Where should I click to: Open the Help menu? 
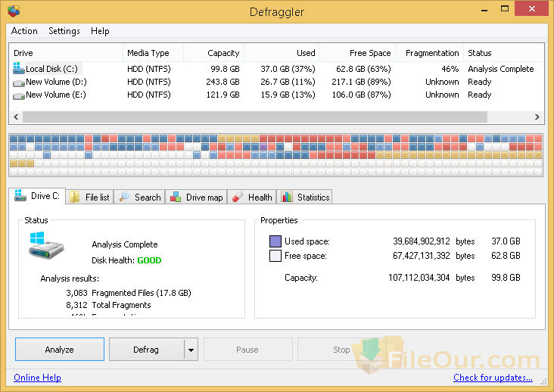100,31
